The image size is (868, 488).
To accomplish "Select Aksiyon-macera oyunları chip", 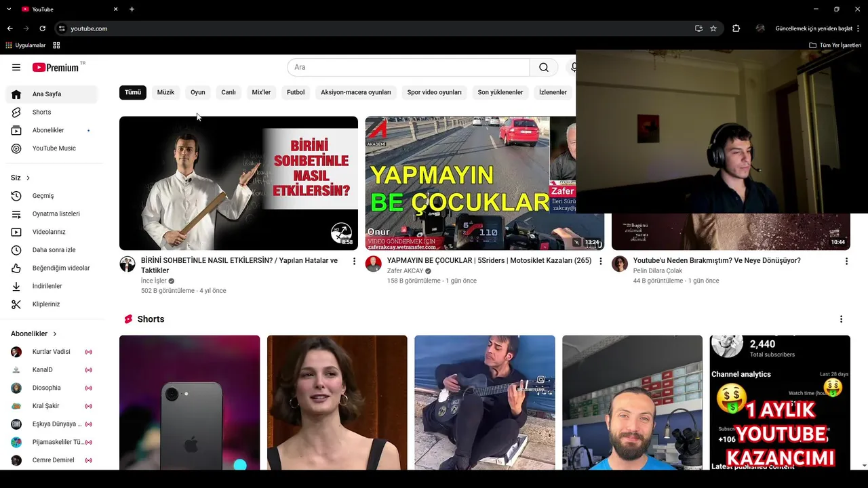I will pos(356,92).
